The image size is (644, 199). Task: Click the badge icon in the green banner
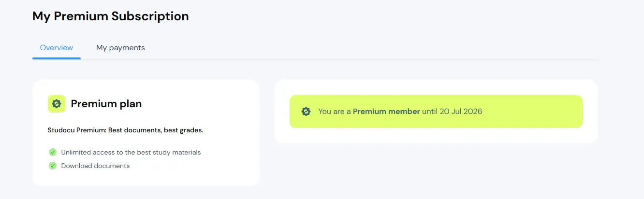point(306,112)
